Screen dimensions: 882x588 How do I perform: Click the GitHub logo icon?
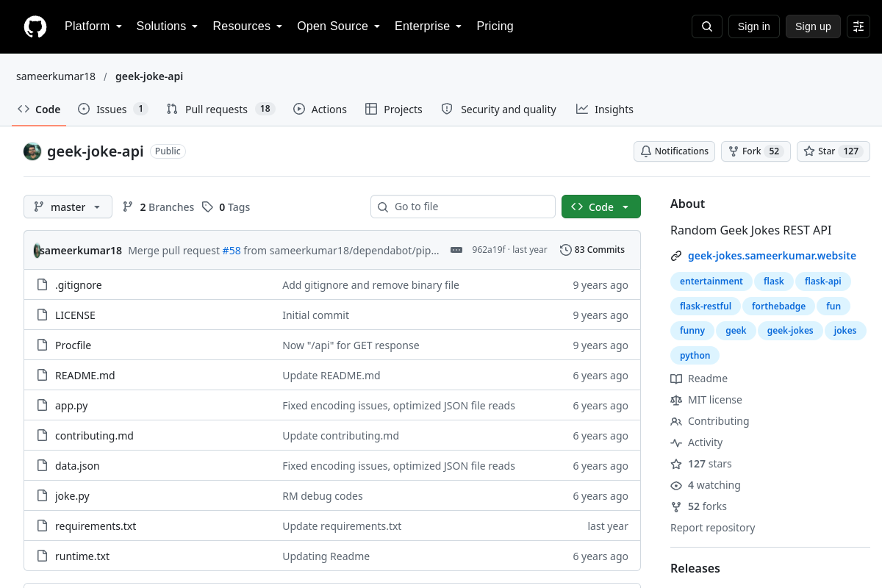[35, 26]
